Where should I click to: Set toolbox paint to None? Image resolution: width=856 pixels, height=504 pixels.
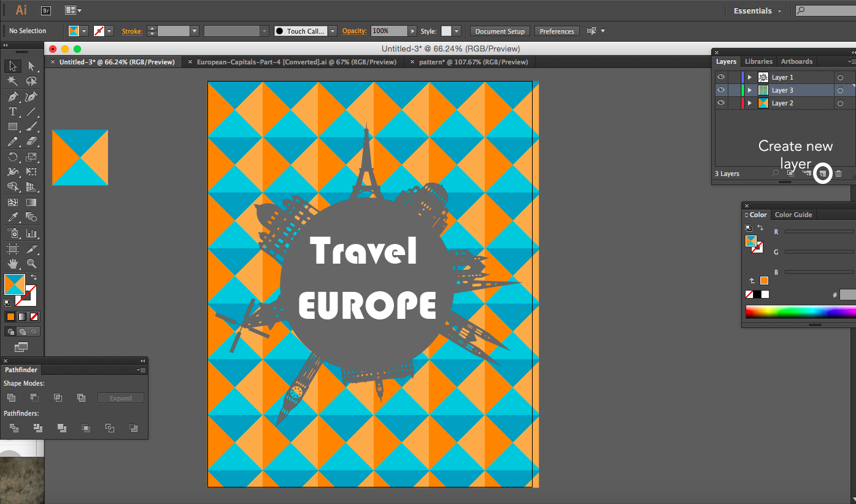pyautogui.click(x=34, y=317)
